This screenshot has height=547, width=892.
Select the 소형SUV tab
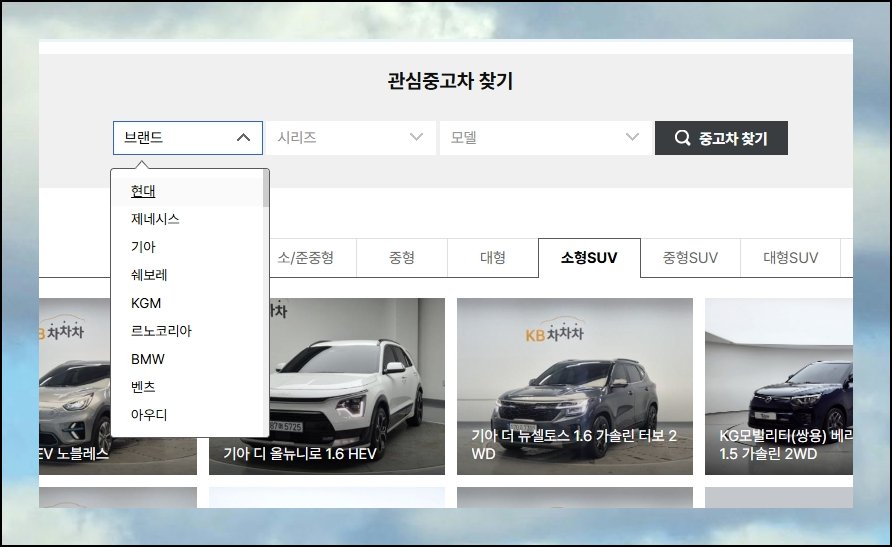(589, 258)
